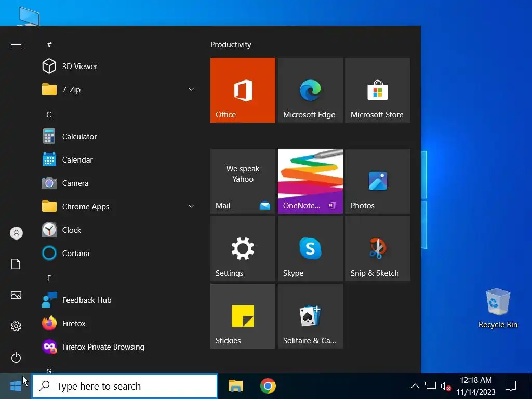Image resolution: width=532 pixels, height=399 pixels.
Task: Launch Firefox from the app list
Action: pyautogui.click(x=117, y=323)
